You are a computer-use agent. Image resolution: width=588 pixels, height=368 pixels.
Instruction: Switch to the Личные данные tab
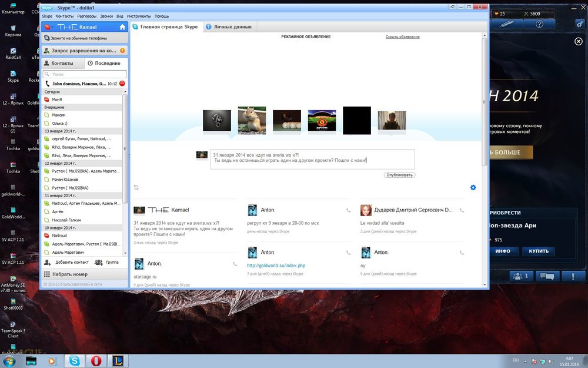[x=232, y=27]
